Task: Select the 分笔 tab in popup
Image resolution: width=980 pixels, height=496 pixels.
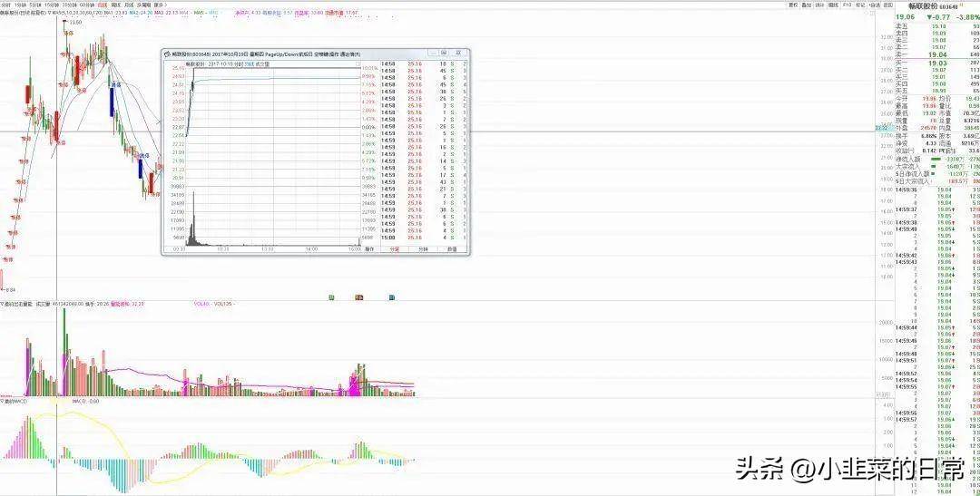Action: click(x=395, y=248)
